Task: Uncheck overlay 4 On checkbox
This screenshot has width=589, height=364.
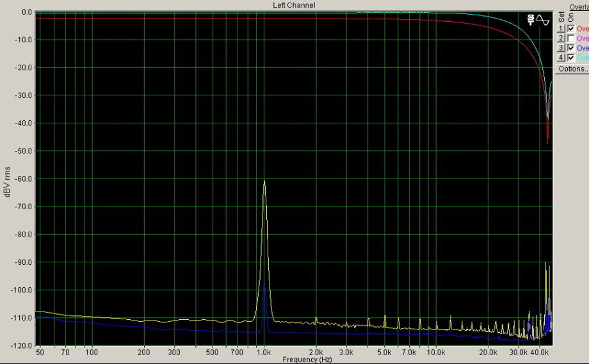Action: pos(571,58)
